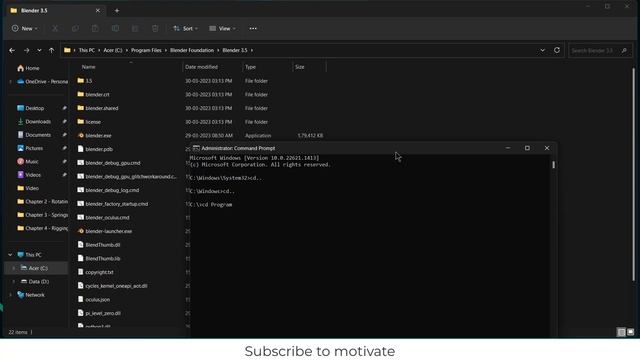This screenshot has width=640, height=360.
Task: Go forward with the Forward arrow
Action: [27, 50]
